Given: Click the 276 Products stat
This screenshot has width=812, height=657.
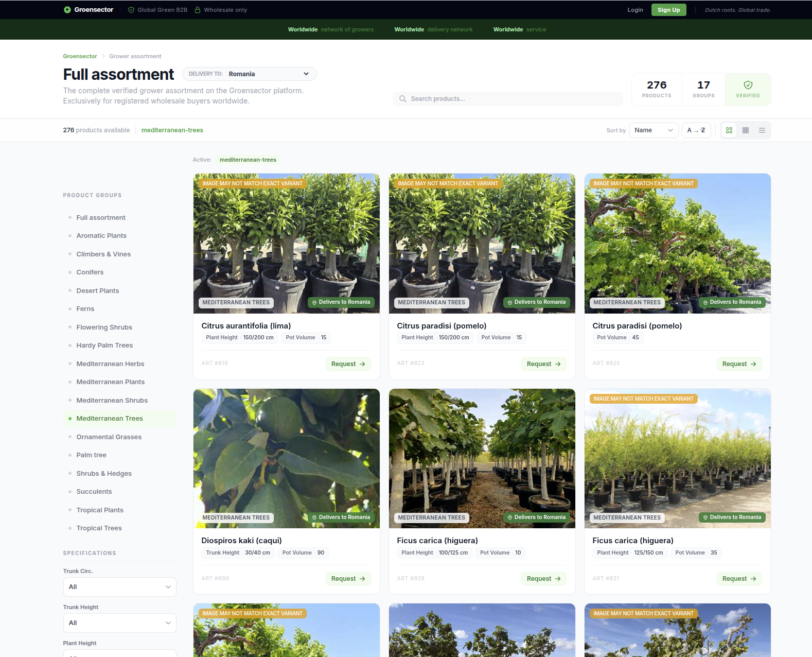Looking at the screenshot, I should (657, 89).
